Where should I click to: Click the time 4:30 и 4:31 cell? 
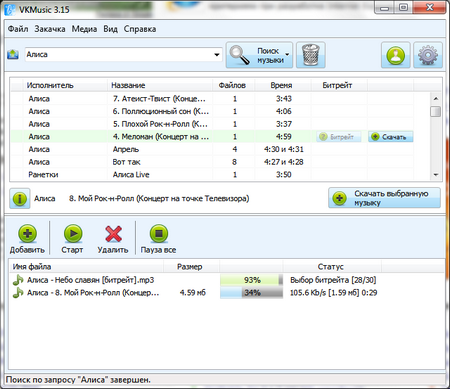284,149
